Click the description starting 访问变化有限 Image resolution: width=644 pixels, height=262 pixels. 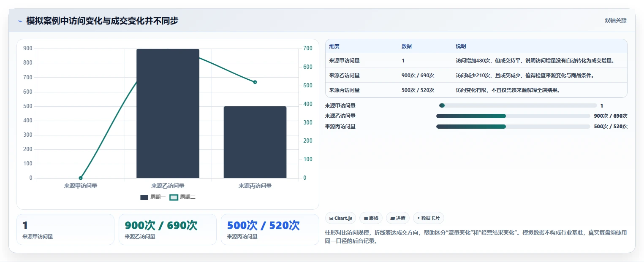pyautogui.click(x=508, y=90)
